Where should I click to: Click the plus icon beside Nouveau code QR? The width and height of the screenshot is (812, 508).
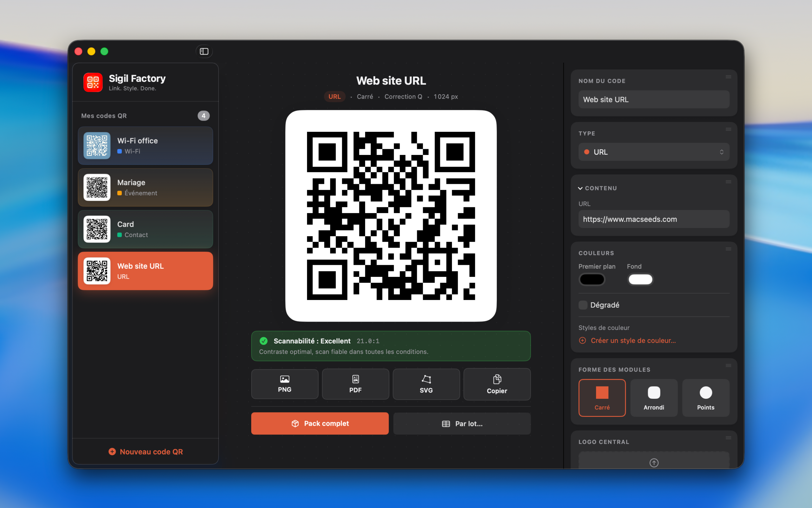112,451
